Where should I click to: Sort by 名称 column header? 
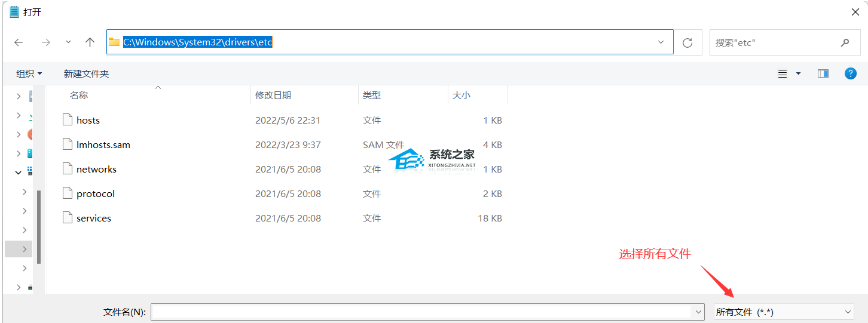(x=79, y=95)
